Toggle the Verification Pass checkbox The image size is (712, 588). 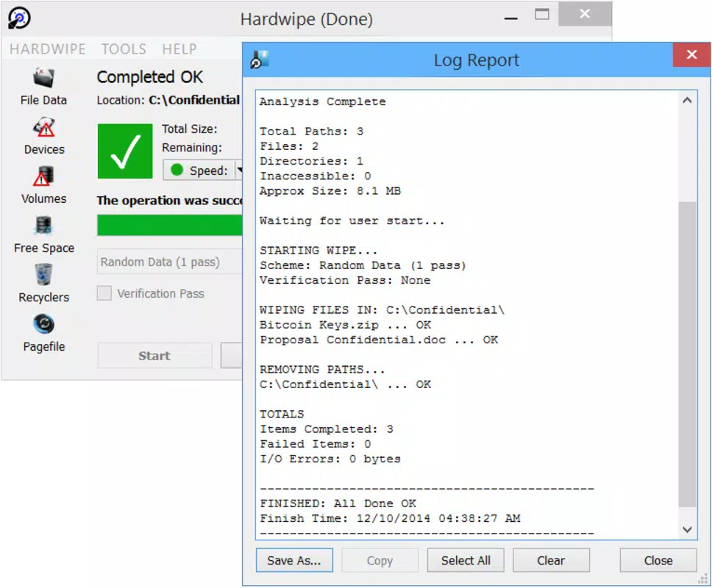(104, 293)
